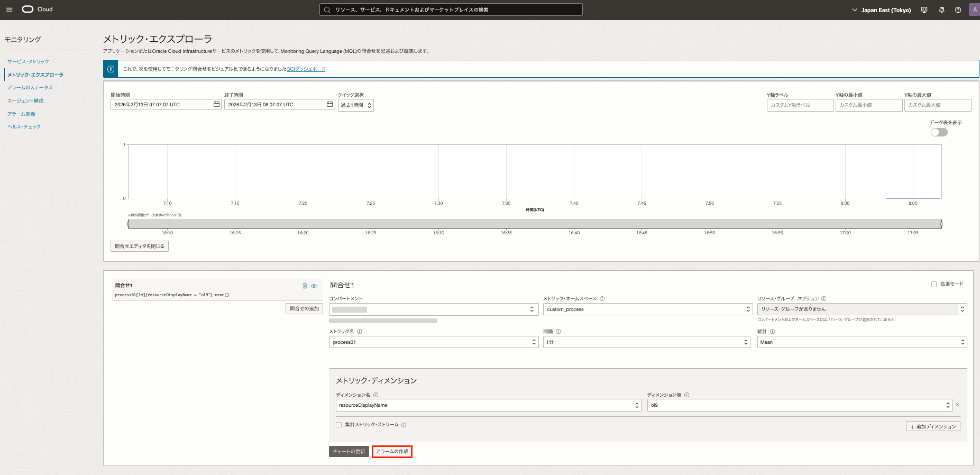Click the left handle of time slider

coord(128,224)
